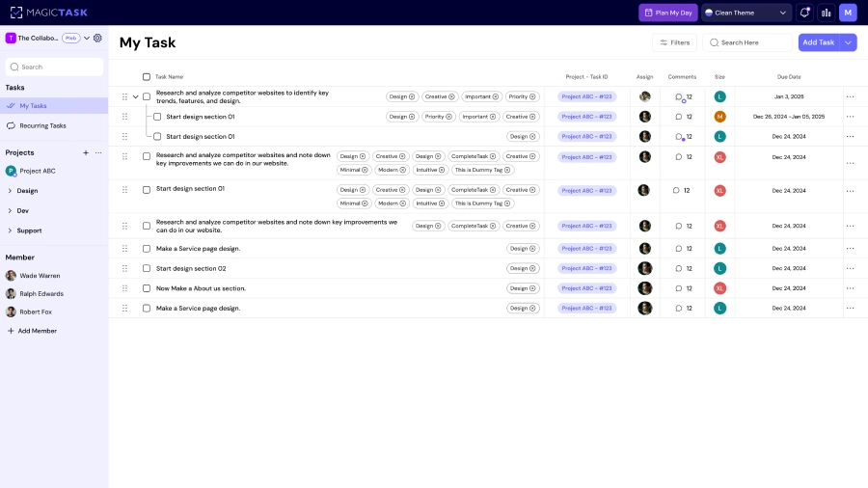Image resolution: width=868 pixels, height=488 pixels.
Task: Open the analytics bar chart icon
Action: 827,13
